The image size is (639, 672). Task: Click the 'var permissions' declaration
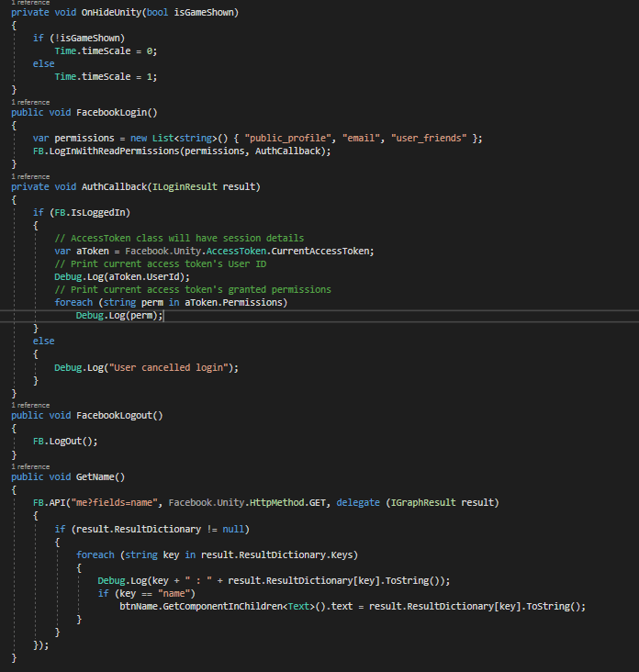pyautogui.click(x=73, y=138)
